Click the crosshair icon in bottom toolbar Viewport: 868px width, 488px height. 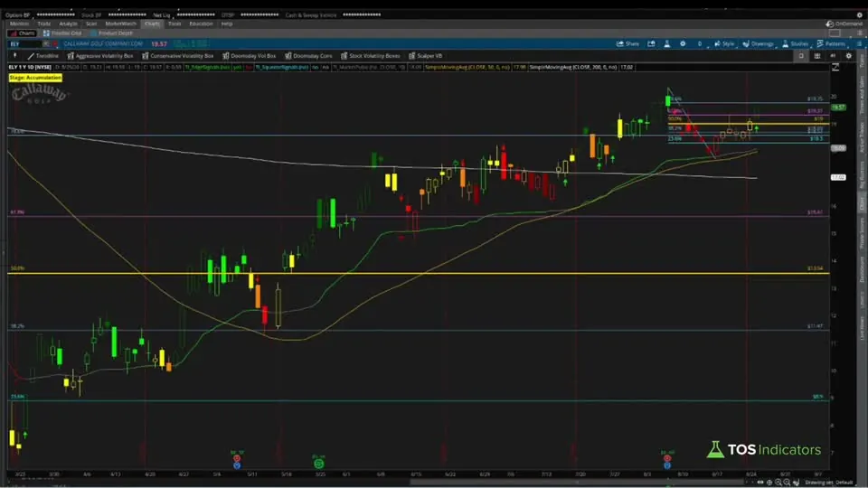769,483
